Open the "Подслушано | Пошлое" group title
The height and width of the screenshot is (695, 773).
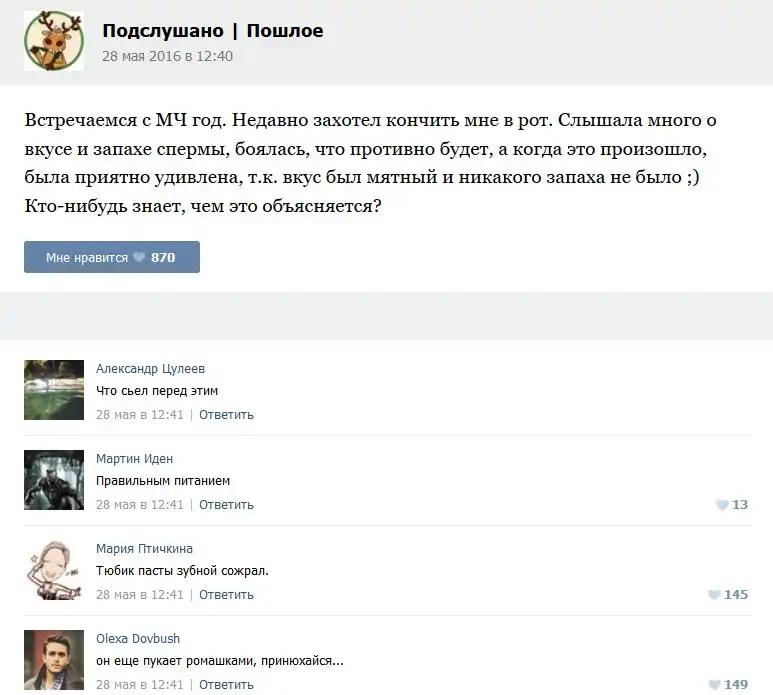pyautogui.click(x=212, y=31)
